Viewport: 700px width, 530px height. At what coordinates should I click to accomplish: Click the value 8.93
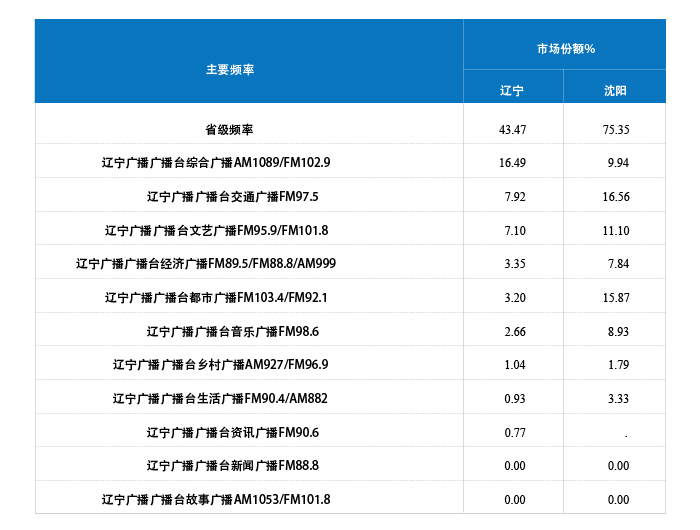(618, 331)
